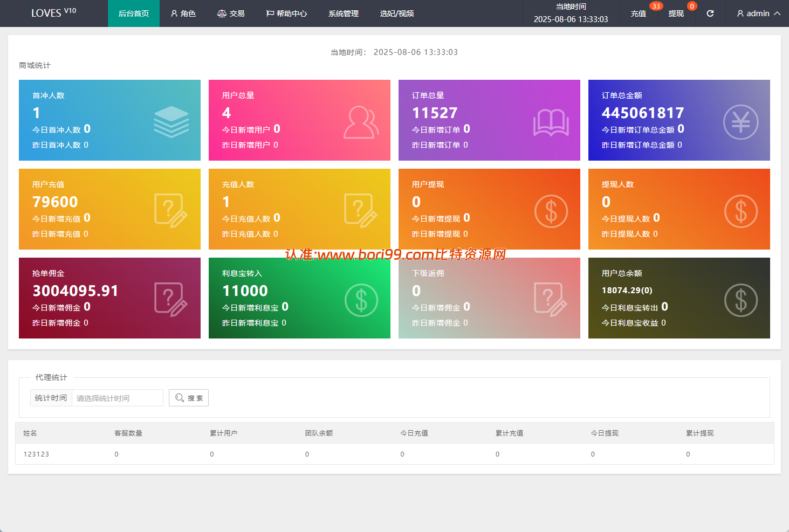Expand the admin user dropdown

click(758, 13)
